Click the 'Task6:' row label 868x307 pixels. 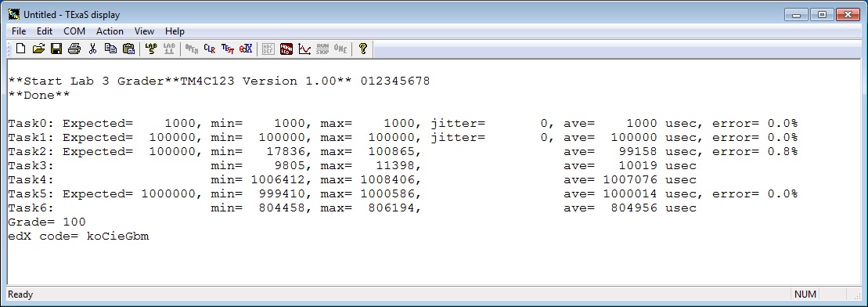31,208
